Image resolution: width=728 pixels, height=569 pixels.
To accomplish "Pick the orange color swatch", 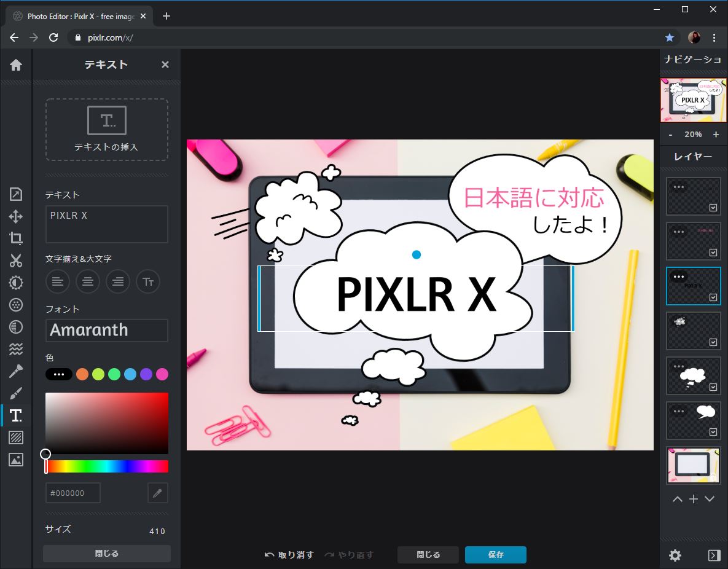I will tap(82, 374).
